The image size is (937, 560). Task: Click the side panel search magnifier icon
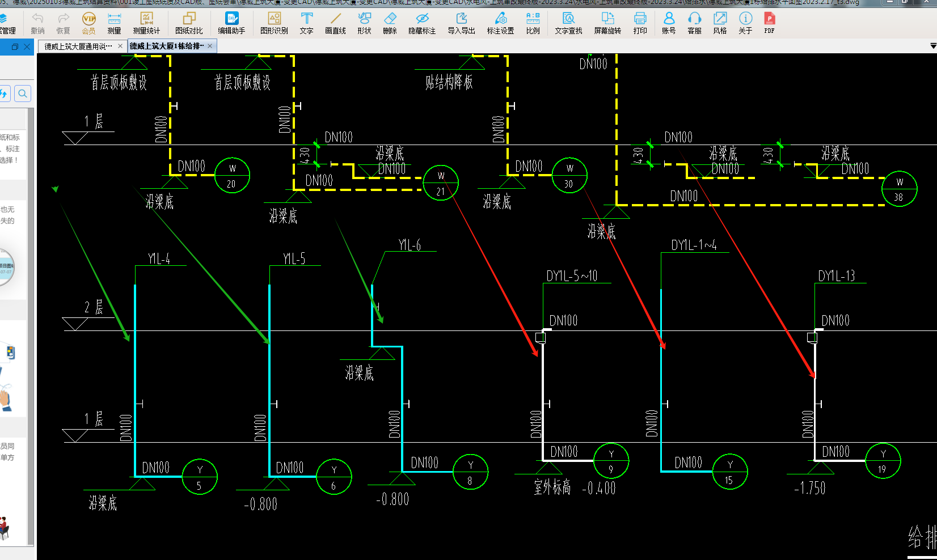tap(23, 94)
